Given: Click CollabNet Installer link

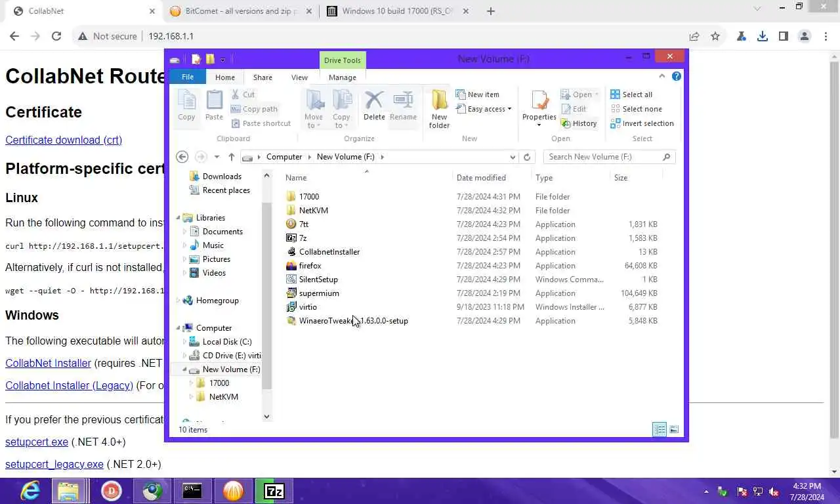Looking at the screenshot, I should pos(48,363).
